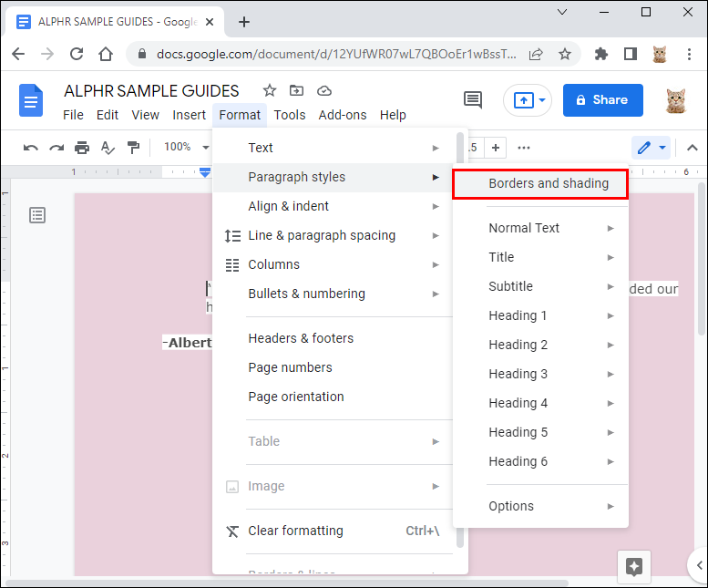Show the side panel arrow
The height and width of the screenshot is (588, 708).
coord(699,565)
